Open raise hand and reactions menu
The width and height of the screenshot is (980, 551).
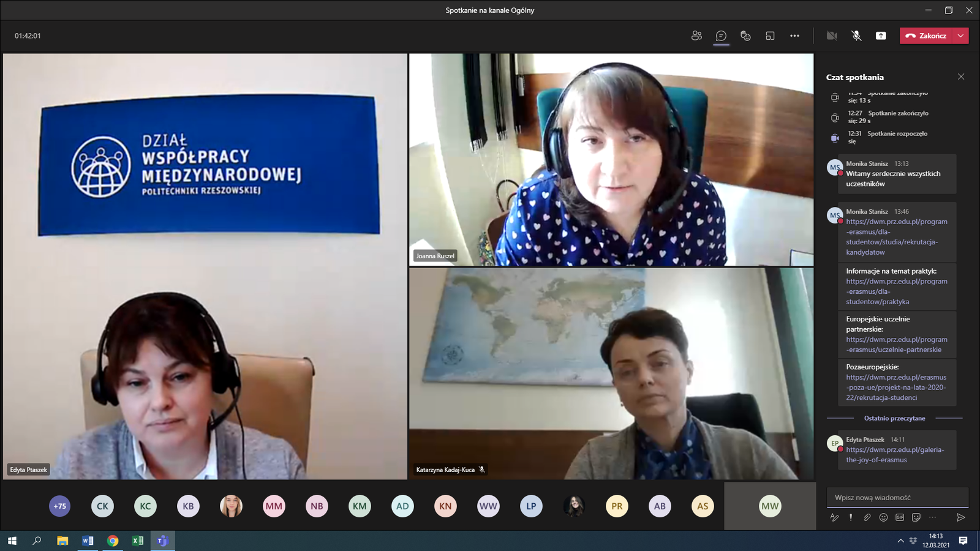tap(745, 36)
